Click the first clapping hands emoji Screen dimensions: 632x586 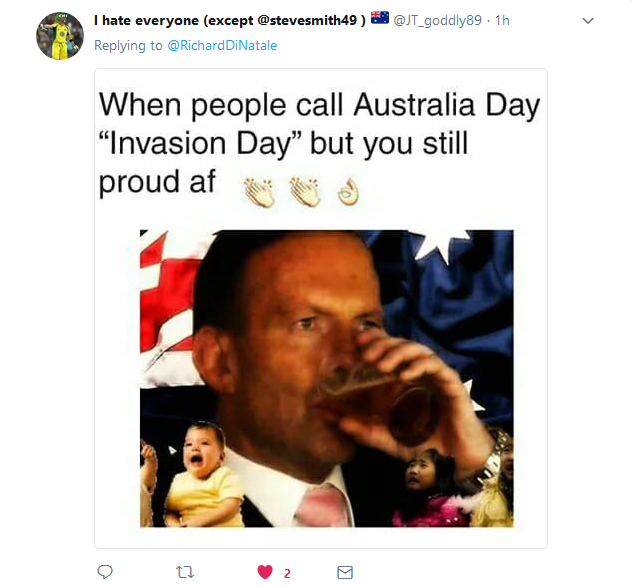tap(259, 192)
